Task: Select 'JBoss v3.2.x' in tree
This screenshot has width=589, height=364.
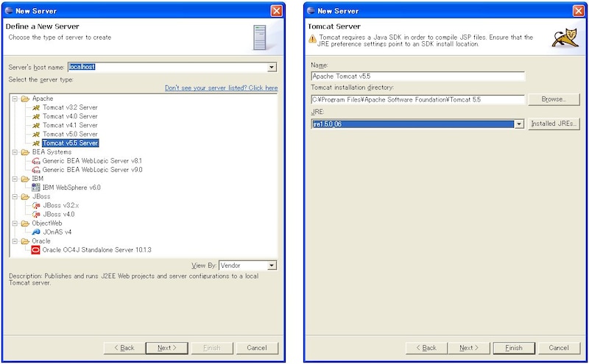Action: pos(61,206)
